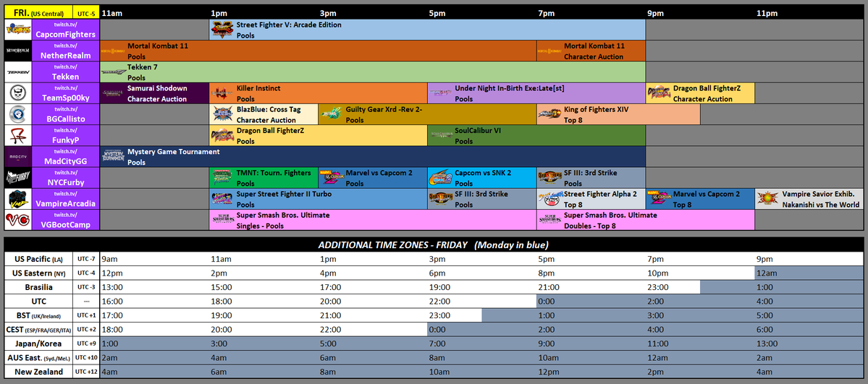The image size is (868, 384).
Task: Click the Vampire Savior exhibition logo
Action: click(x=767, y=199)
